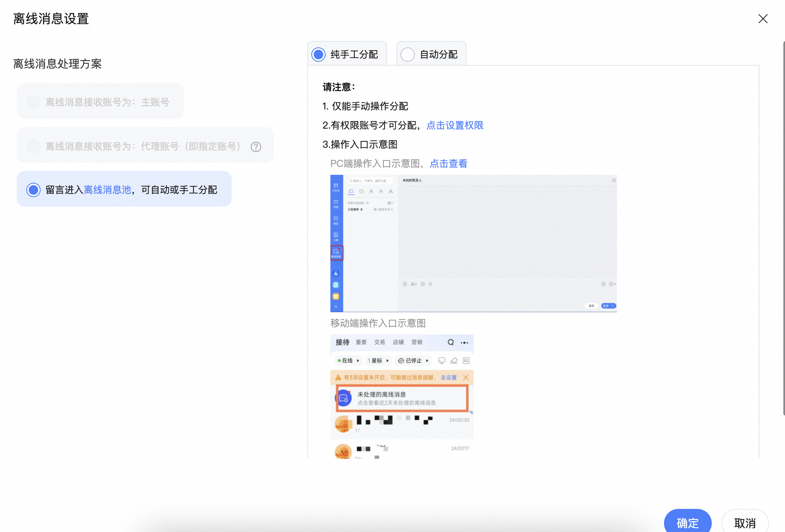Select the 纯手工分配 radio option
This screenshot has width=785, height=532.
coord(318,55)
